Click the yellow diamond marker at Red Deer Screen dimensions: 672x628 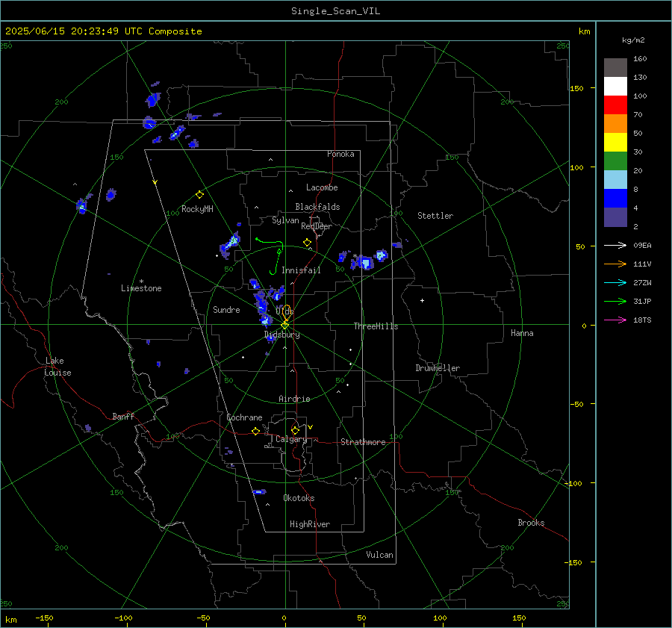[307, 243]
